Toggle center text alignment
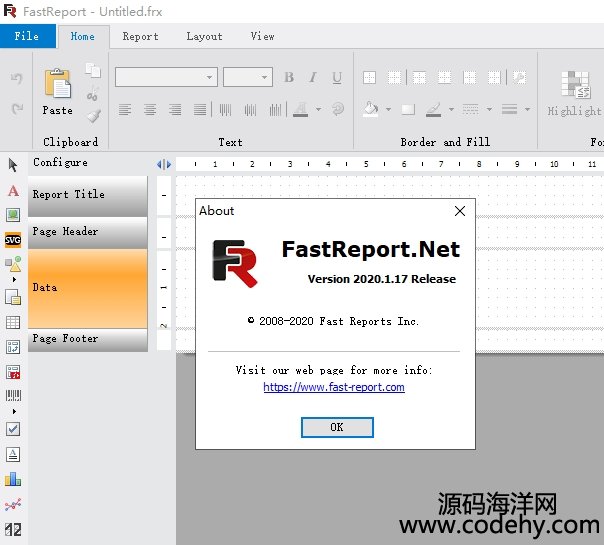The width and height of the screenshot is (604, 545). (x=150, y=110)
